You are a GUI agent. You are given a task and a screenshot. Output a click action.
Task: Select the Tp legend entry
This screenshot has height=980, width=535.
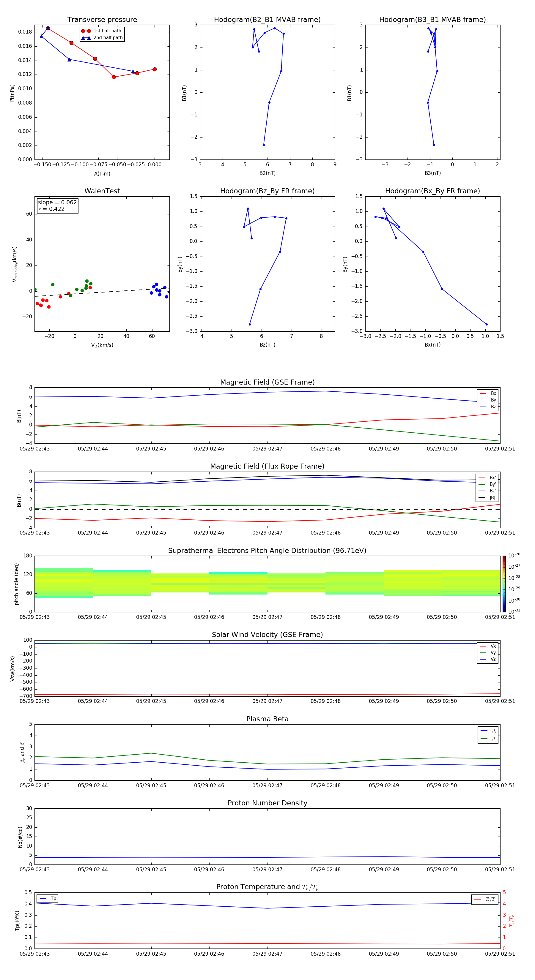pyautogui.click(x=48, y=899)
